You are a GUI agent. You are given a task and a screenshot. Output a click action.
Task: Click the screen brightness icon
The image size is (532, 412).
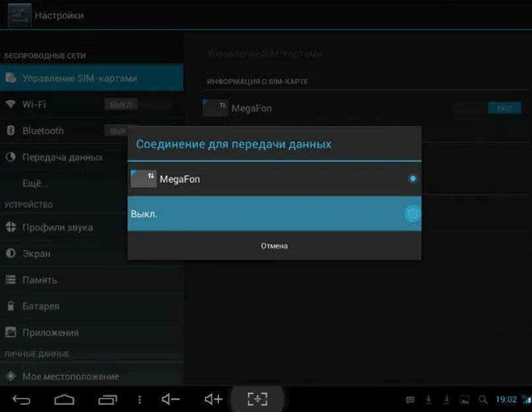11,253
